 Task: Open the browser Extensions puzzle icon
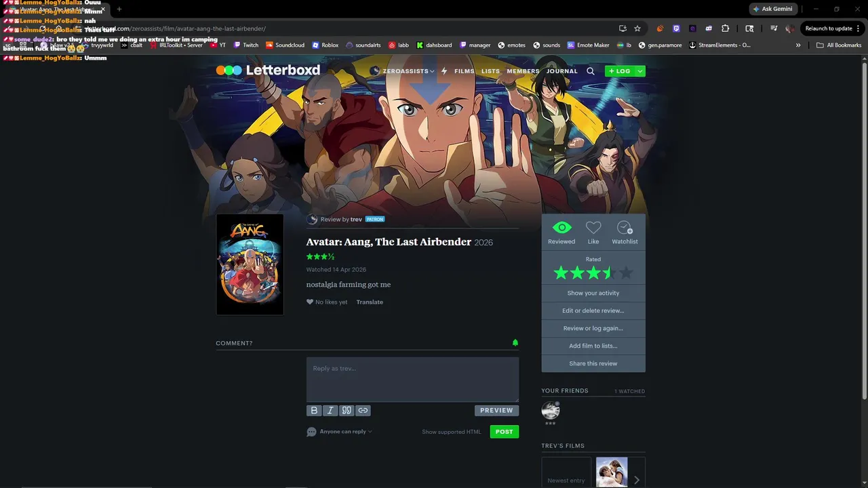click(x=725, y=28)
